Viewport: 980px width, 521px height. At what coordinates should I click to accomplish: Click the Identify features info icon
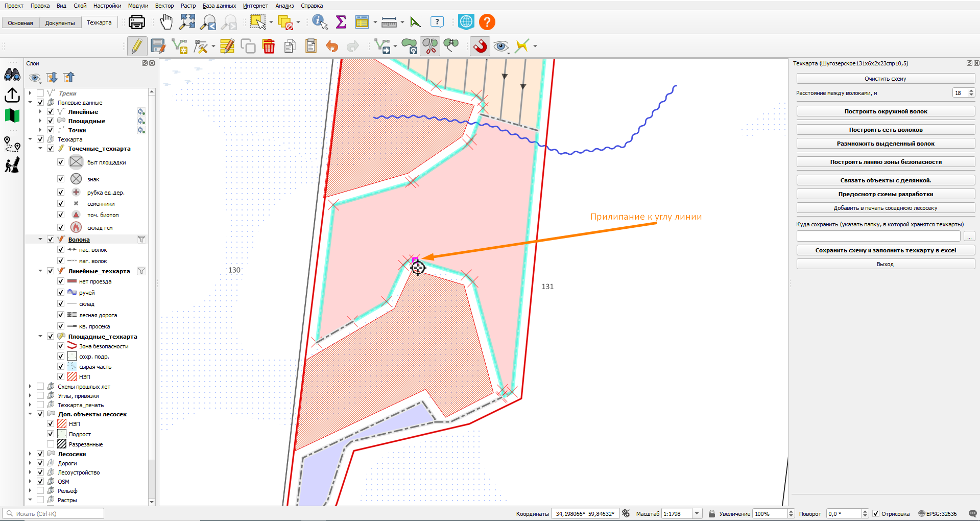coord(320,22)
